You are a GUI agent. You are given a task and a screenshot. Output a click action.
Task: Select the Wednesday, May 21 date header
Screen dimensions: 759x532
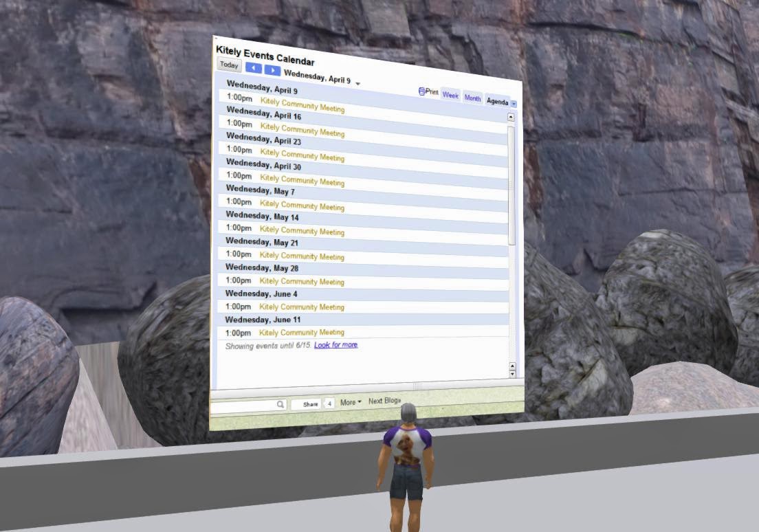click(x=262, y=241)
